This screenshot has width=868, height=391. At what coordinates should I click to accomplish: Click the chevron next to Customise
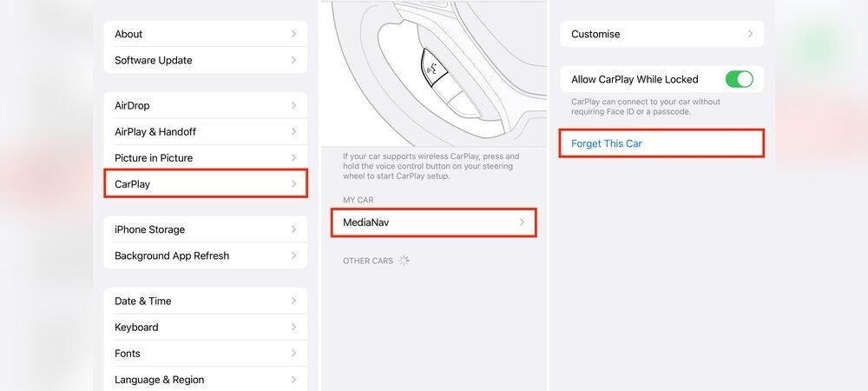tap(751, 34)
